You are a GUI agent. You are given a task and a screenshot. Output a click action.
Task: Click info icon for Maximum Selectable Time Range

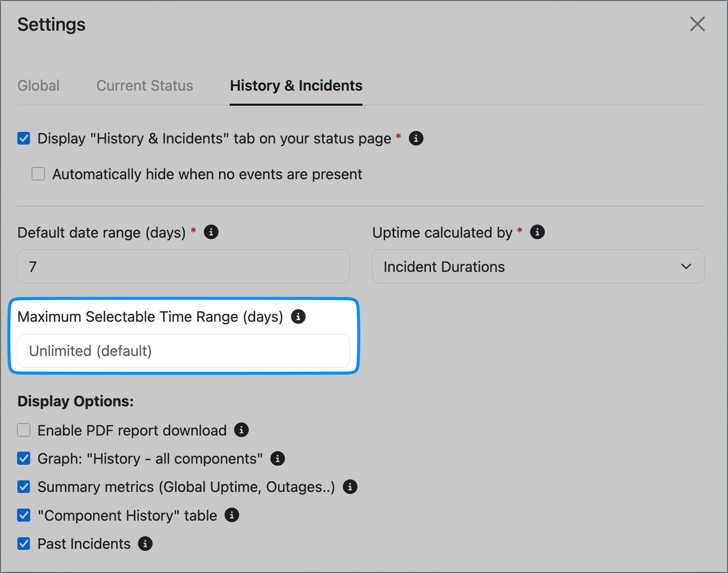pos(298,316)
